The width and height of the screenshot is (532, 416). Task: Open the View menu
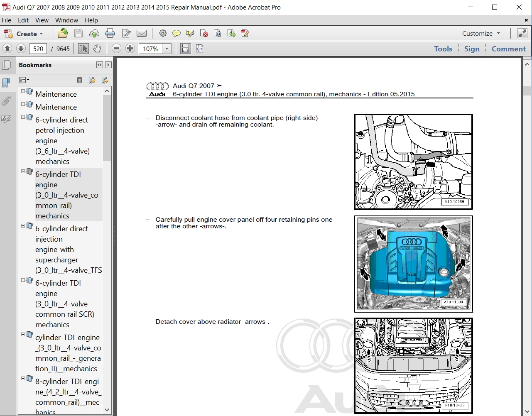(42, 20)
